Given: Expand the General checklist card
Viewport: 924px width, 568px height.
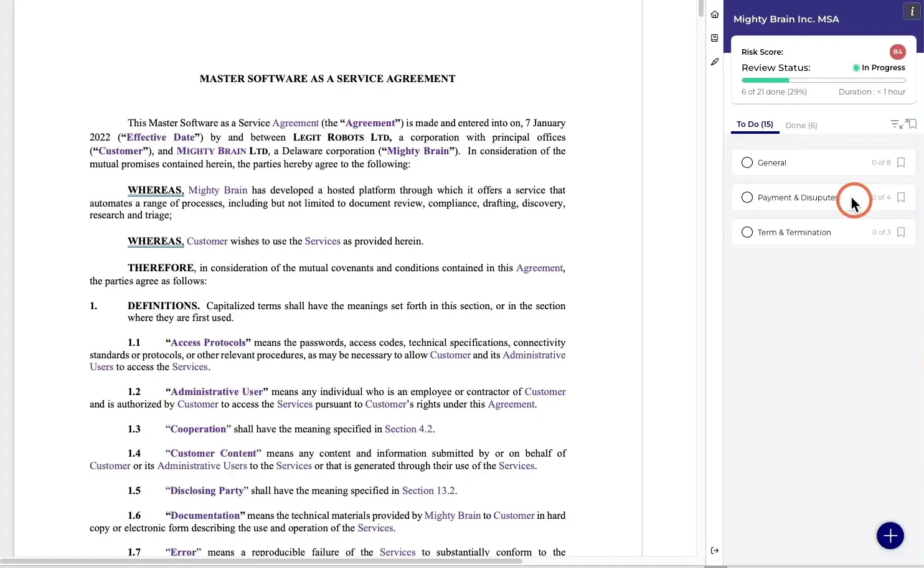Looking at the screenshot, I should 823,162.
